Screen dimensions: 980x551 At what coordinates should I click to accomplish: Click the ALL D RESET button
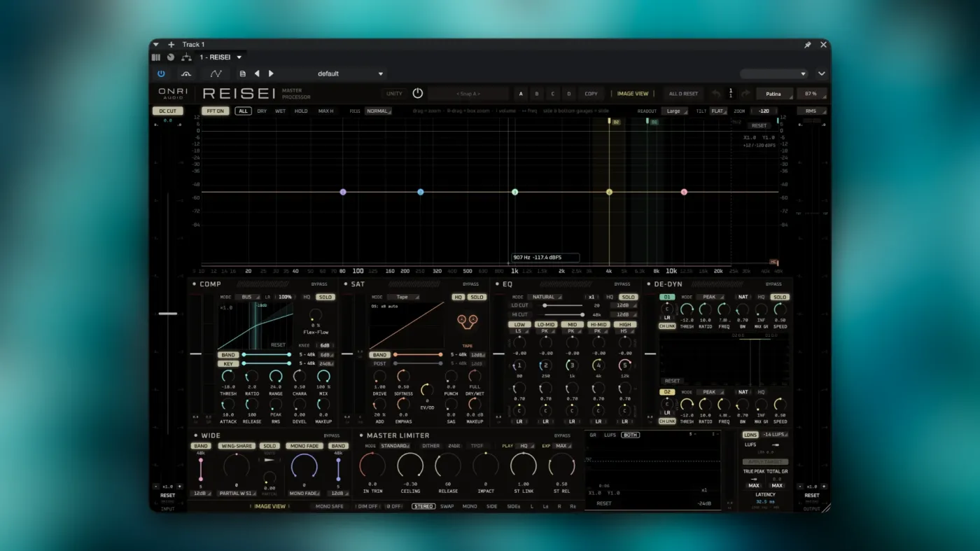pos(683,94)
